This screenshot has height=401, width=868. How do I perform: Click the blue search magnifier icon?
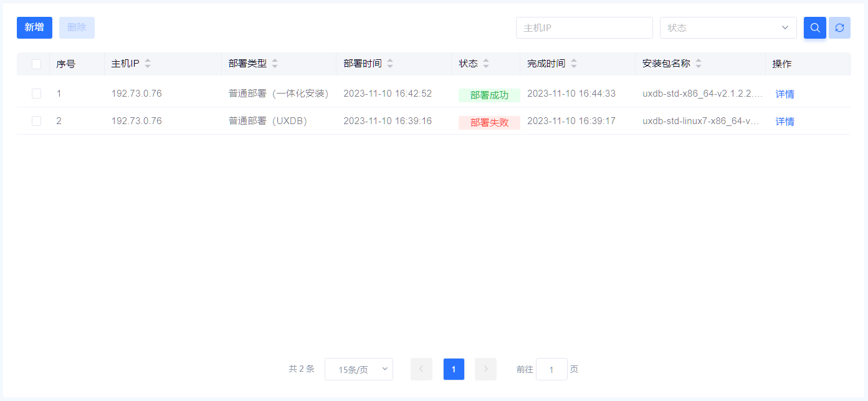tap(814, 27)
